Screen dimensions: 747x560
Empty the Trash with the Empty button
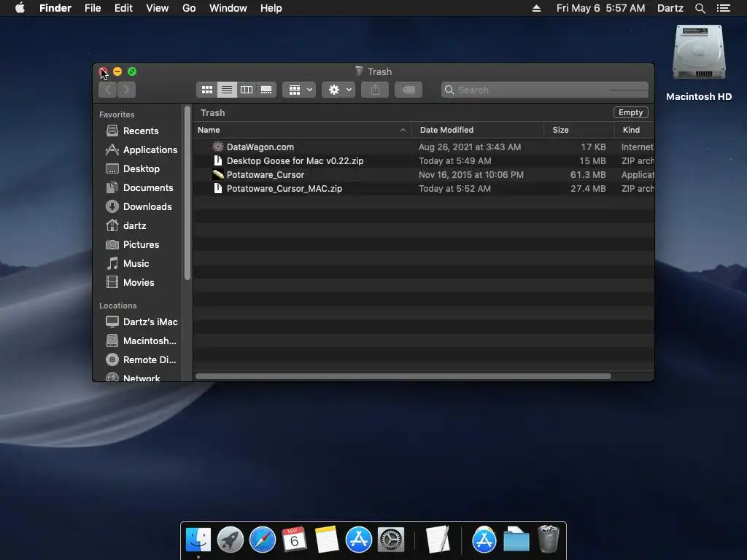[x=630, y=112]
